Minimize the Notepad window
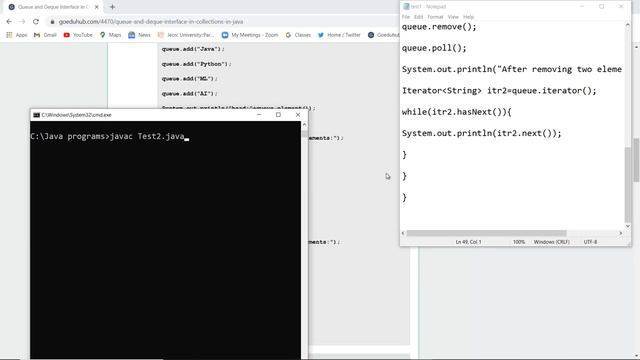The image size is (640, 360). 582,7
